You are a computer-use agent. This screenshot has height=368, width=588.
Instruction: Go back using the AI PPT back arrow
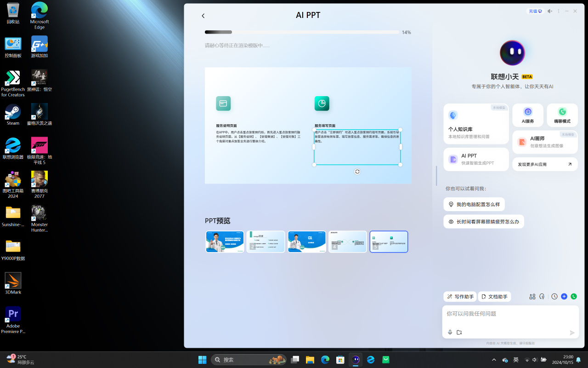pyautogui.click(x=203, y=16)
